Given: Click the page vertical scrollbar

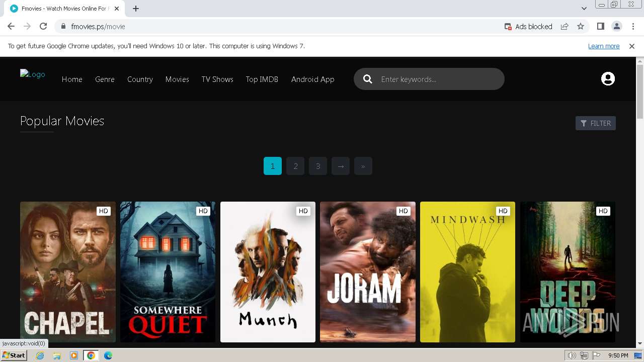Looking at the screenshot, I should [x=640, y=92].
